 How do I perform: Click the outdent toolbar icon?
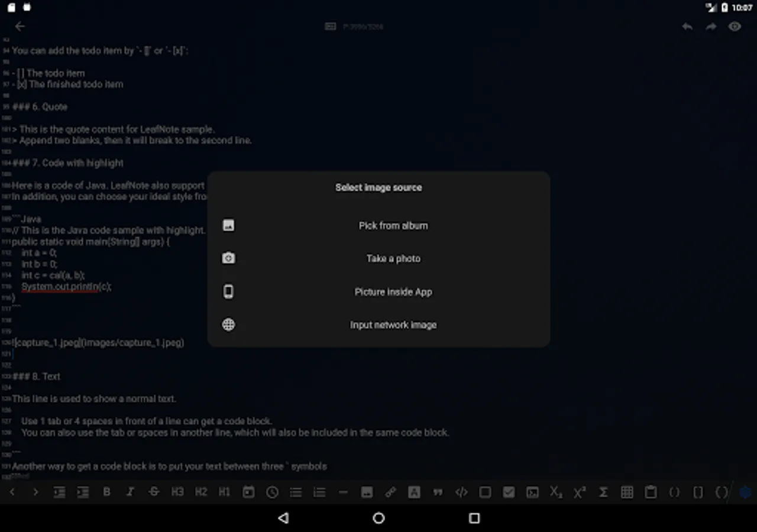[x=59, y=492]
